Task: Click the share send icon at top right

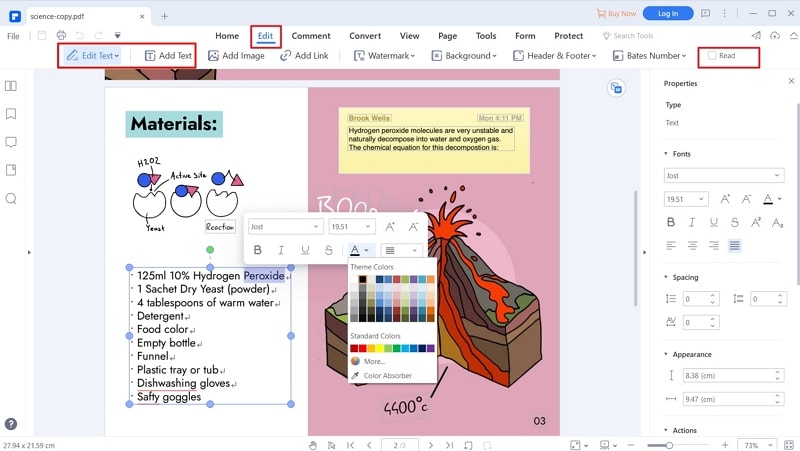Action: (x=756, y=35)
